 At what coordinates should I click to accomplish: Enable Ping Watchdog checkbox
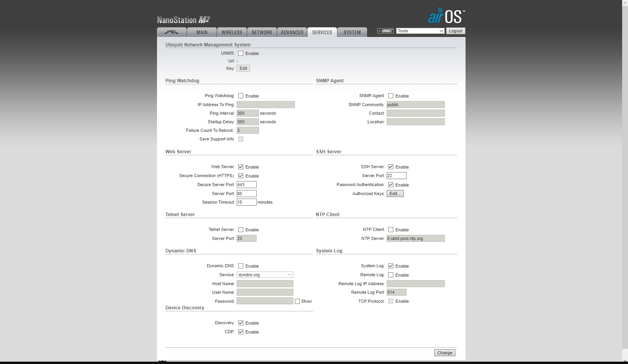[x=241, y=96]
